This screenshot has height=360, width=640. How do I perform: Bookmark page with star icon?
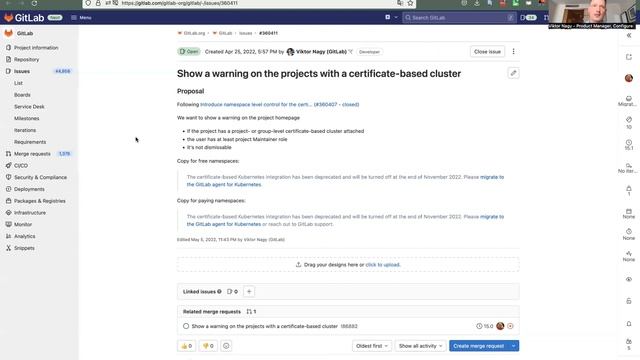[x=410, y=3]
